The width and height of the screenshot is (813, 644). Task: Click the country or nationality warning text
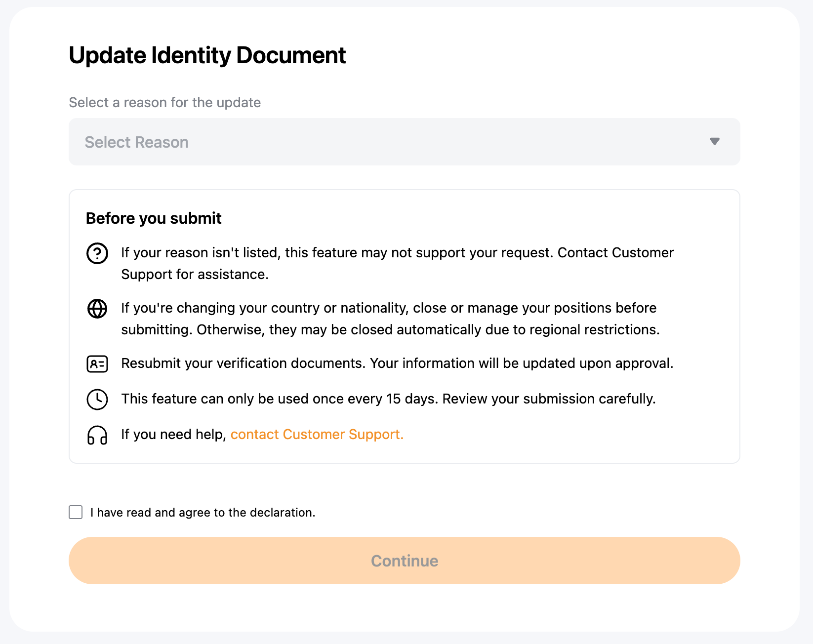tap(390, 319)
